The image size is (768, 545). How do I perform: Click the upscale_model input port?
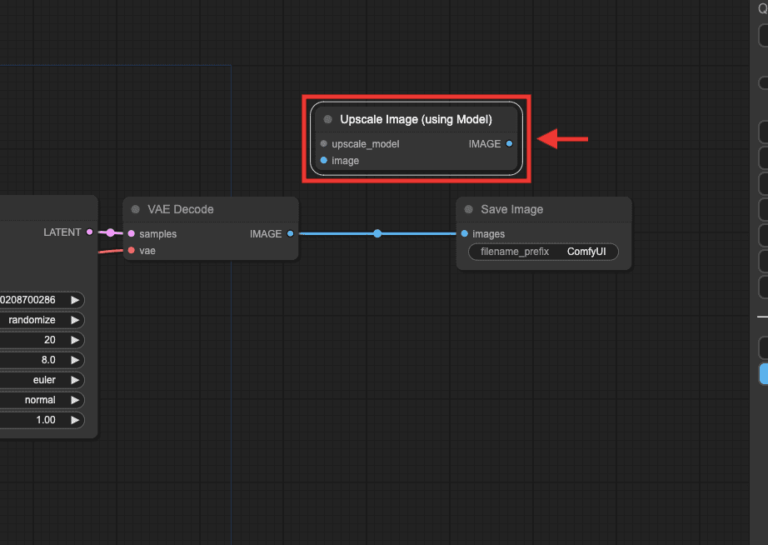pos(324,144)
